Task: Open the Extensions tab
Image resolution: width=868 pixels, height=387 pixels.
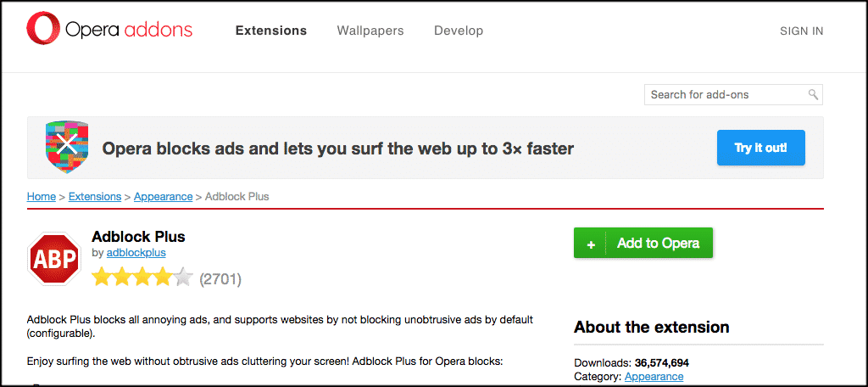Action: coord(271,31)
